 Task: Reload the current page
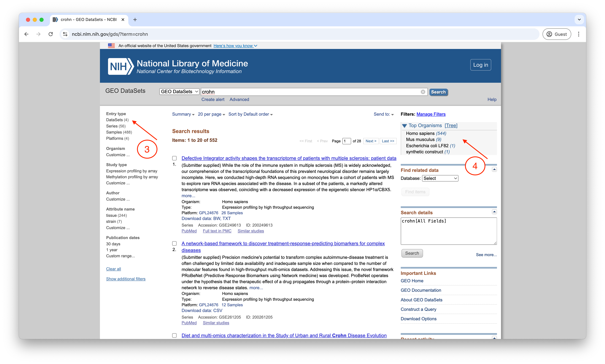pyautogui.click(x=50, y=34)
